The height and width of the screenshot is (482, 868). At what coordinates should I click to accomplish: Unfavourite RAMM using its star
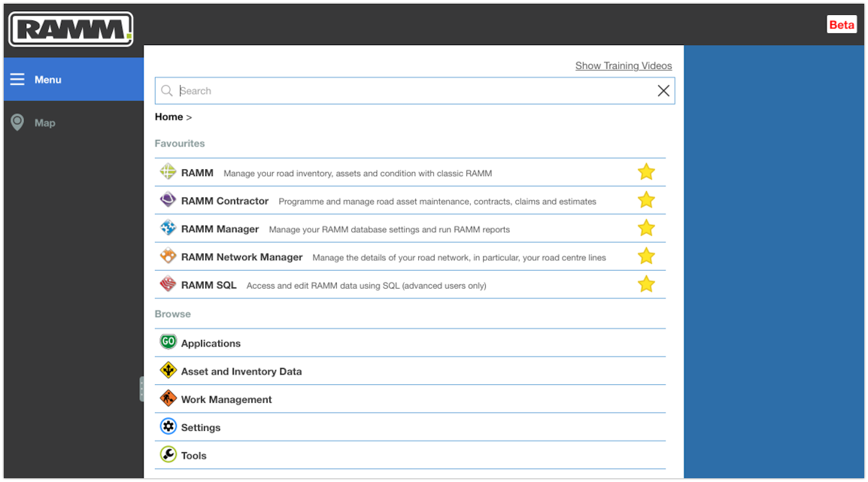[x=646, y=172]
